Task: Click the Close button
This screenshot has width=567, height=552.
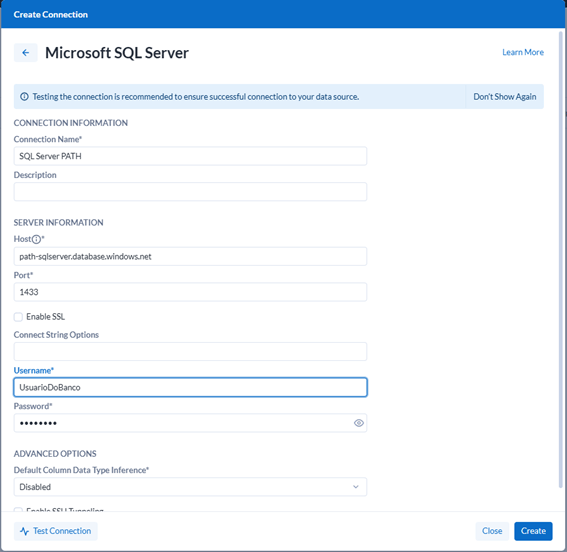Action: pyautogui.click(x=492, y=531)
